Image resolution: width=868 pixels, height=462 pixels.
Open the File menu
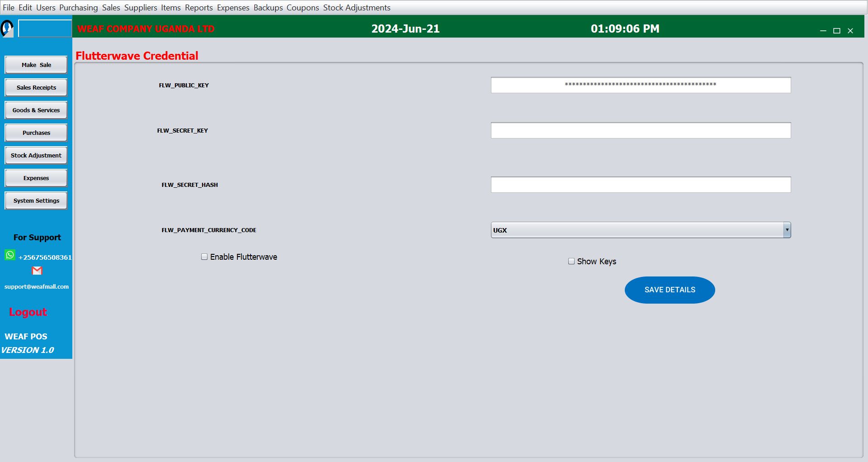pos(9,8)
